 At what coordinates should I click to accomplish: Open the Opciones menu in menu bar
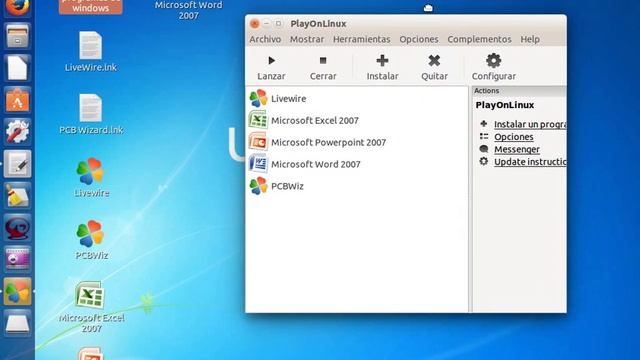(419, 39)
